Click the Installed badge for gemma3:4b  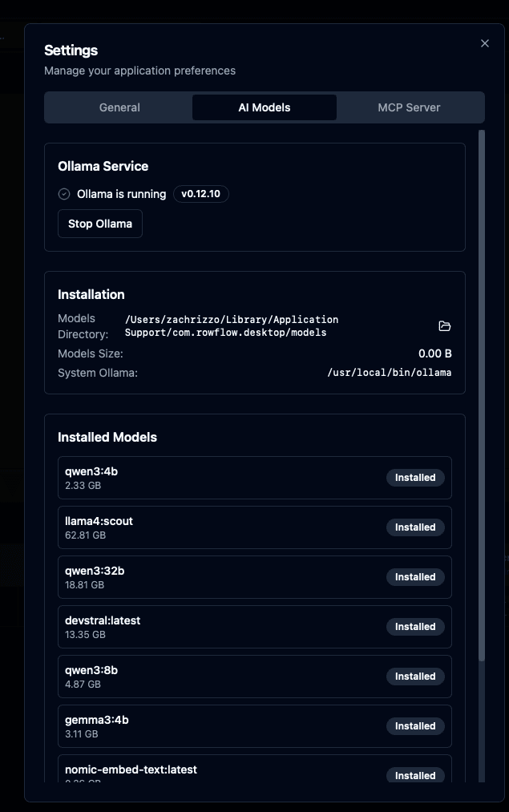[x=415, y=725]
